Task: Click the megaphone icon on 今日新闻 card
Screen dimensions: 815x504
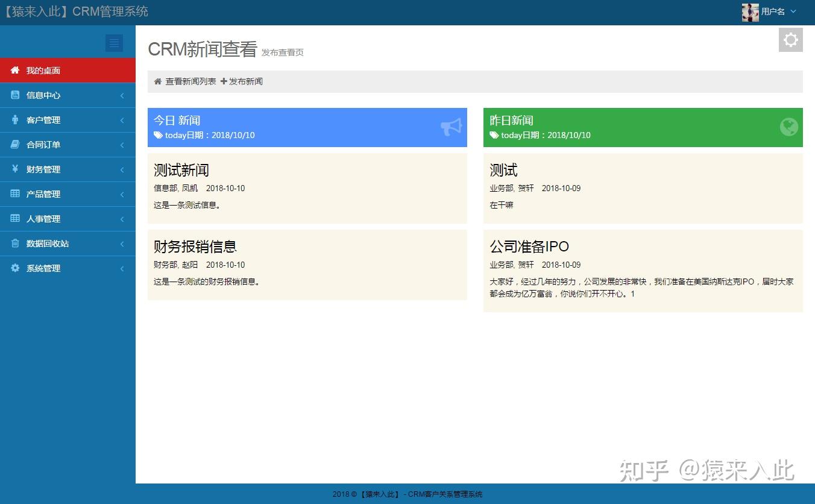Action: (450, 127)
